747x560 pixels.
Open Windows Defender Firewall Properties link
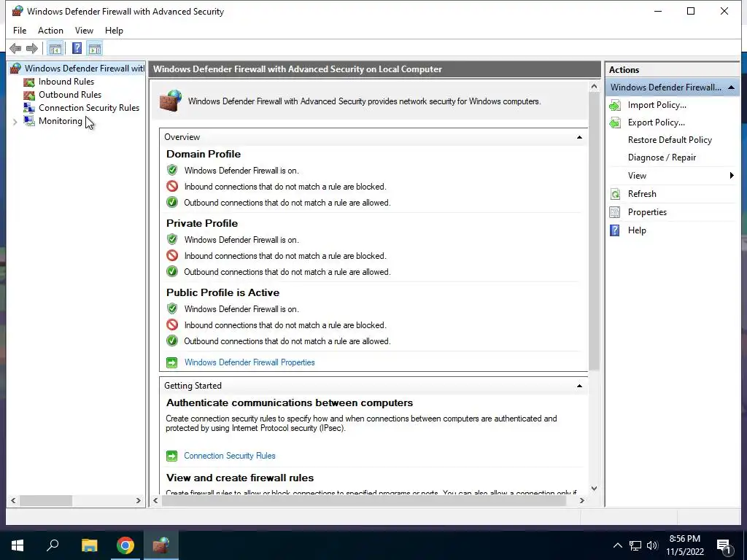(x=249, y=362)
